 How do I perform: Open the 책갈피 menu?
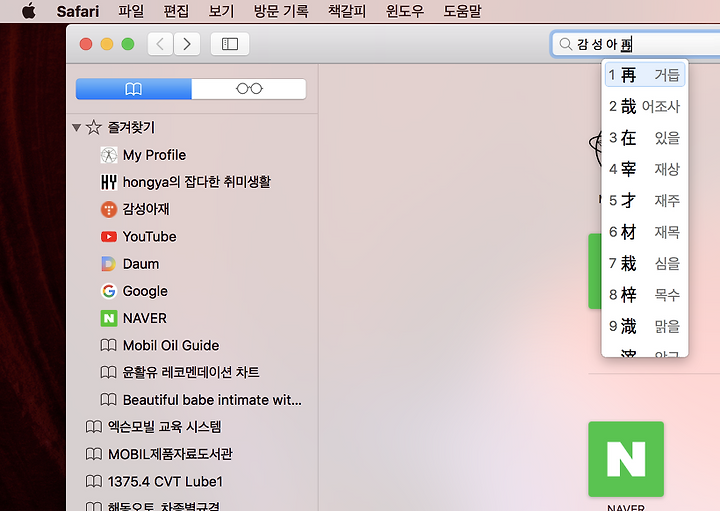pyautogui.click(x=347, y=11)
